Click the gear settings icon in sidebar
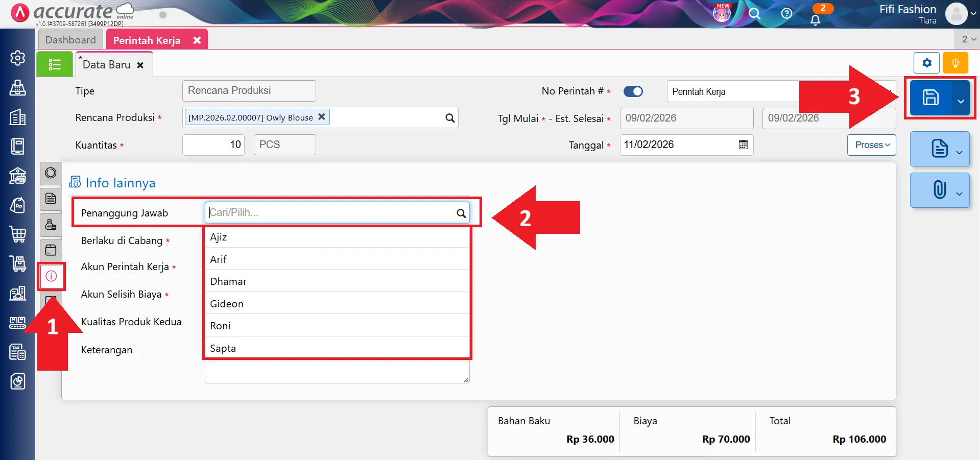Image resolution: width=980 pixels, height=460 pixels. point(18,58)
